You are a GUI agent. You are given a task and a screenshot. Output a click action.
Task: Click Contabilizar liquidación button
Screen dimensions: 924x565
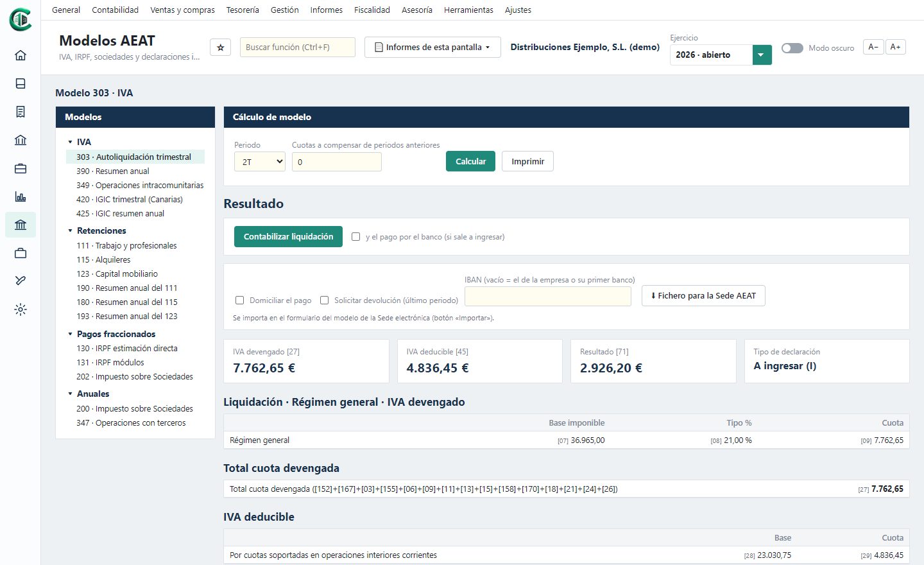tap(289, 237)
